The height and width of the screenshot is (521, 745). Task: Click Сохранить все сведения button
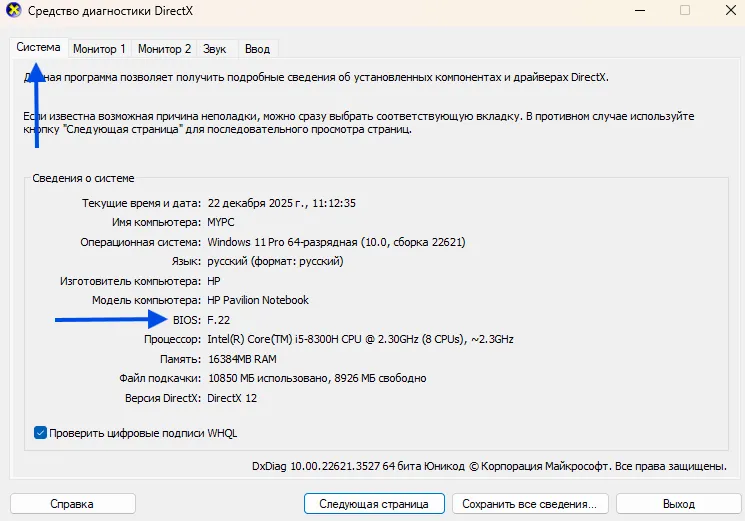pos(530,504)
